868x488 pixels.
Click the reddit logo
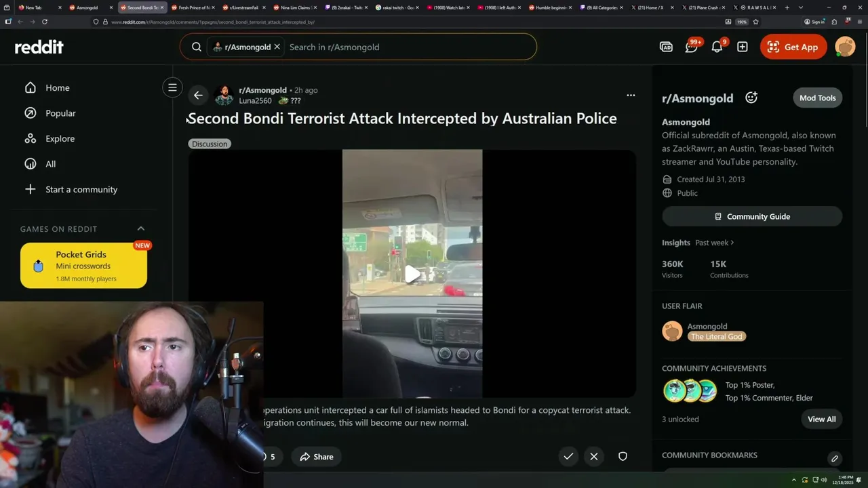(x=39, y=47)
